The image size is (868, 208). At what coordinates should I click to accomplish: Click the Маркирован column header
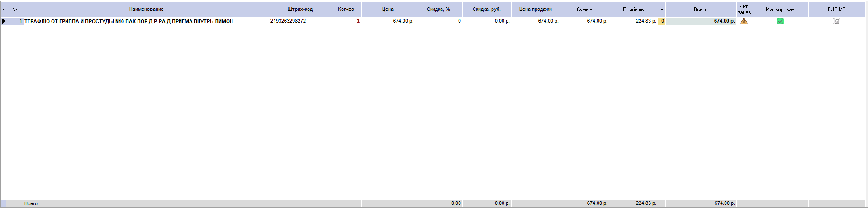pos(780,9)
